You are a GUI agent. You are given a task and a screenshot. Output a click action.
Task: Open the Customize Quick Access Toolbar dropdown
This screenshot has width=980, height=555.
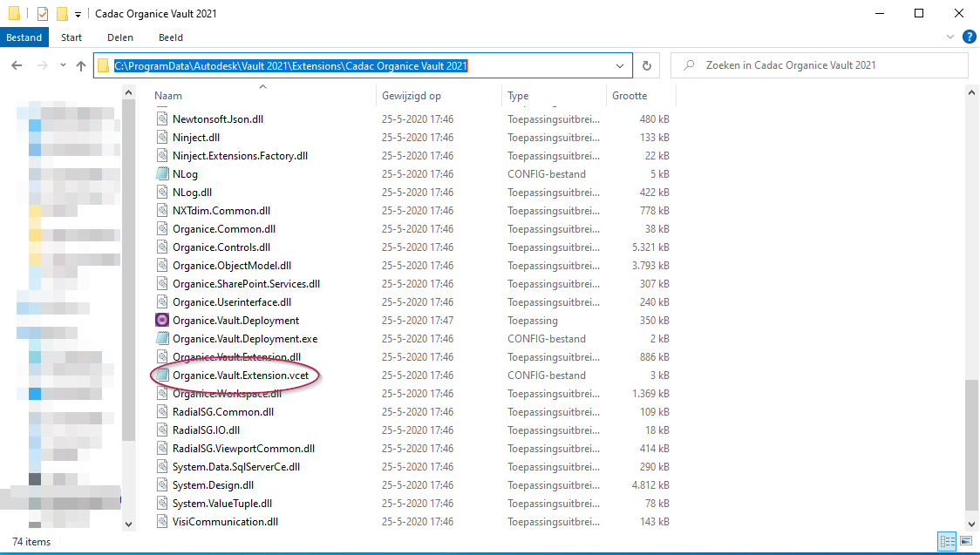(78, 14)
